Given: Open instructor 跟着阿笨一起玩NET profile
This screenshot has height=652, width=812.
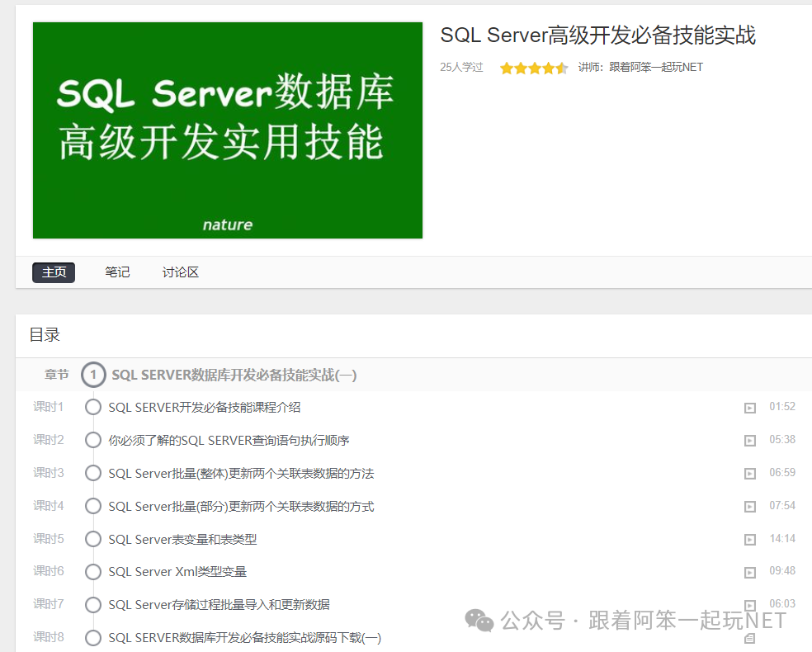Looking at the screenshot, I should point(656,68).
